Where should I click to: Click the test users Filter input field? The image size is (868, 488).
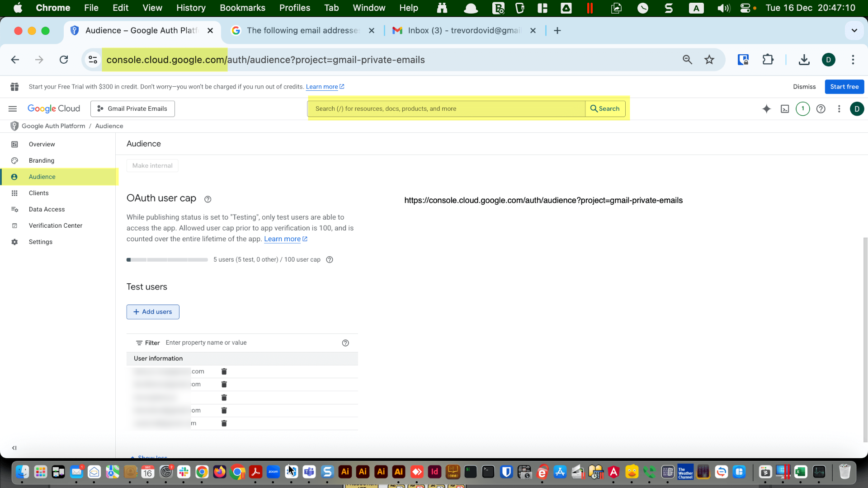tap(206, 343)
